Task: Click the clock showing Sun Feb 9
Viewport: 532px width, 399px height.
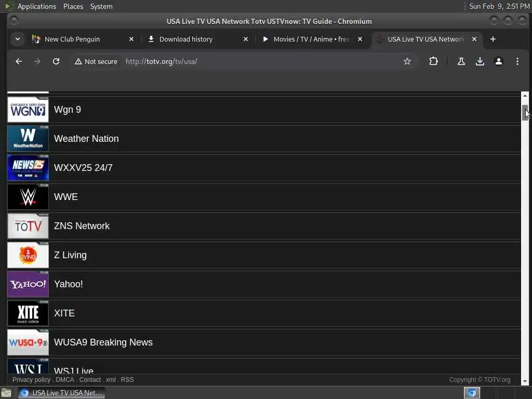Action: [x=499, y=6]
